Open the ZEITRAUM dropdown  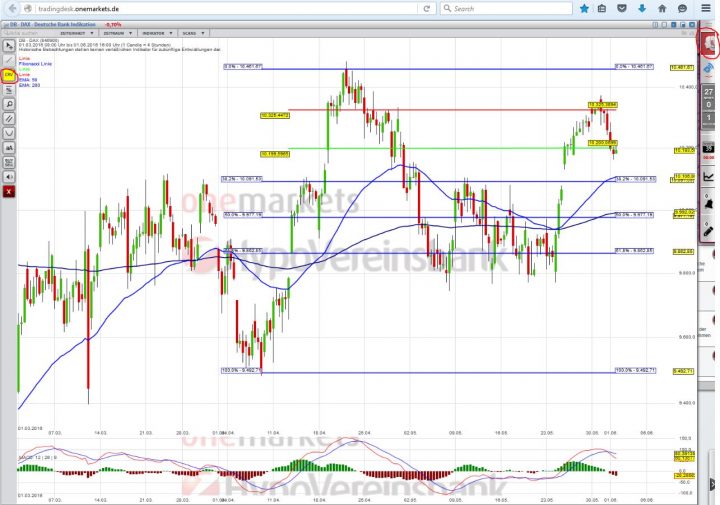117,33
